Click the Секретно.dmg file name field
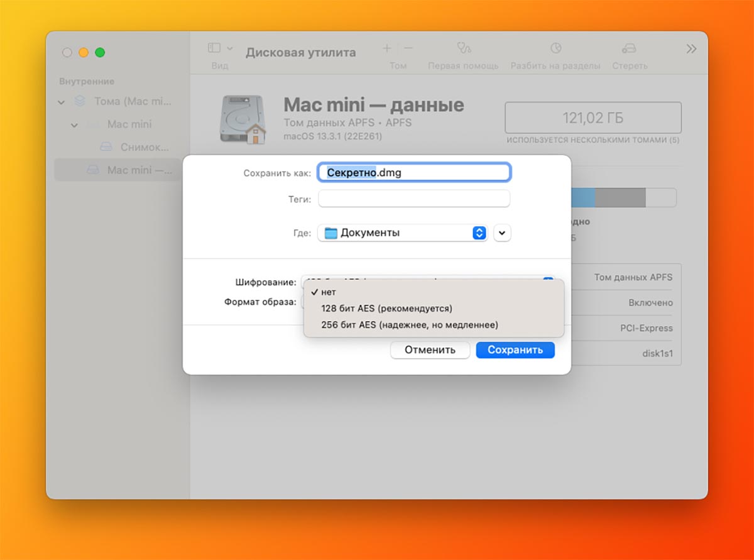 coord(415,172)
